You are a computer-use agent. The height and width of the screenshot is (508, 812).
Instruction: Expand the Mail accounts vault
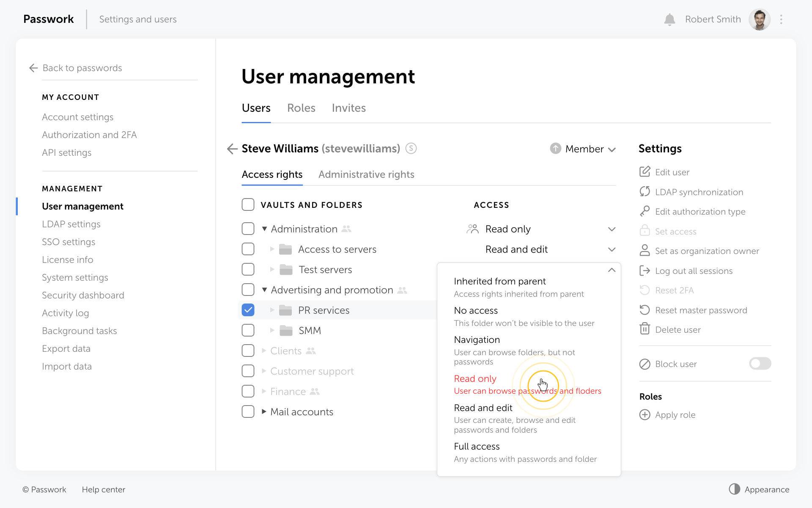[x=264, y=411]
